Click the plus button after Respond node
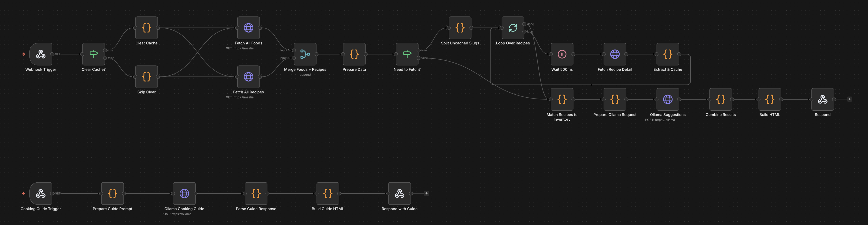This screenshot has height=225, width=868. click(x=850, y=99)
